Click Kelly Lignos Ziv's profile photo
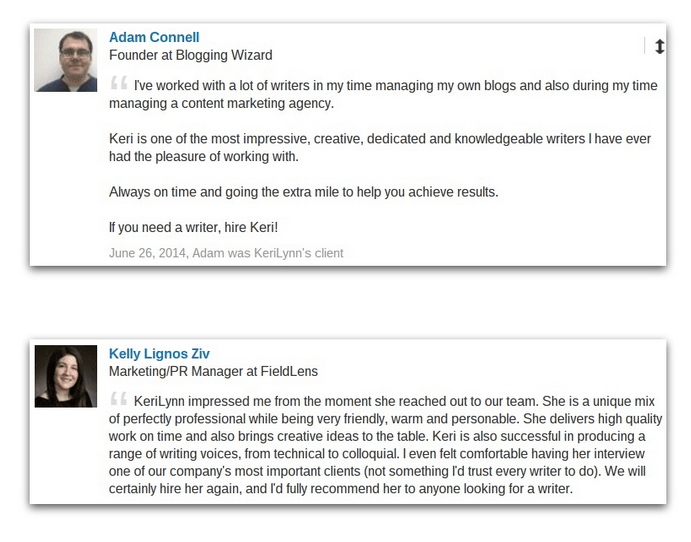Viewport: 691px width, 542px height. click(x=66, y=376)
